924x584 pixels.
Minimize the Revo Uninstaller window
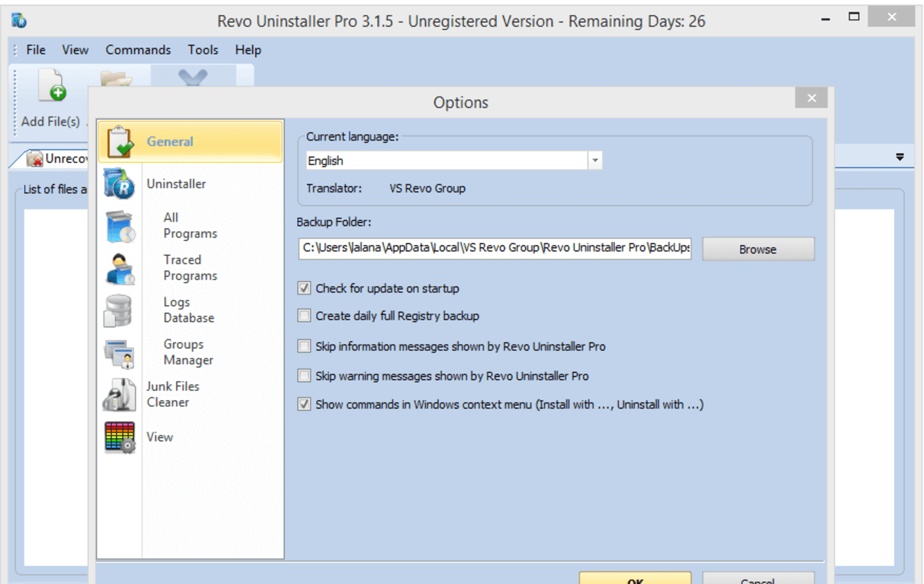point(826,18)
